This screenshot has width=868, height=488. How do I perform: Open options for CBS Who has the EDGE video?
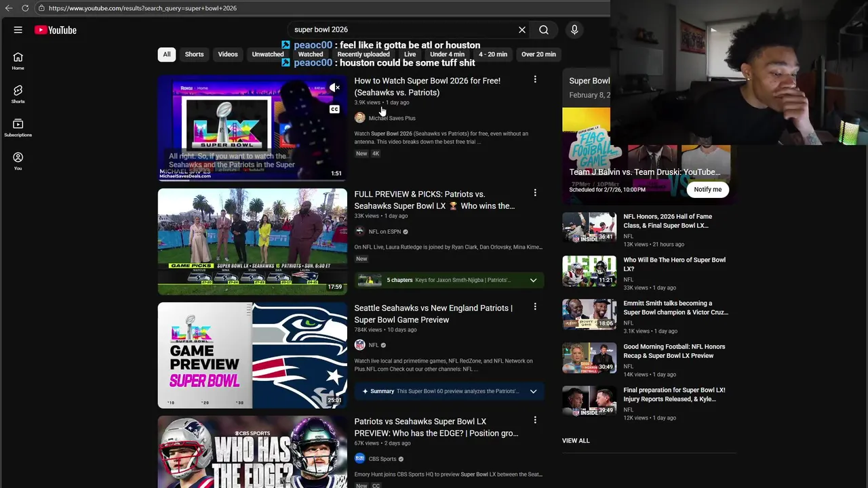535,420
